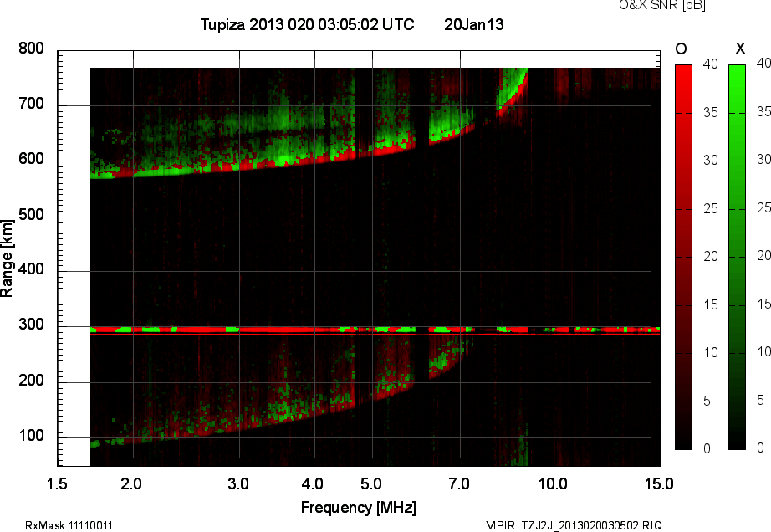Click frequency tick label "1.5"
771x532 pixels.
(57, 483)
